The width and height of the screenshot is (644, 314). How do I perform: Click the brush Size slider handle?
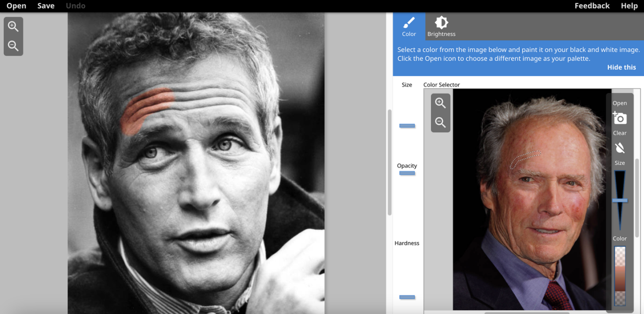[x=407, y=126]
